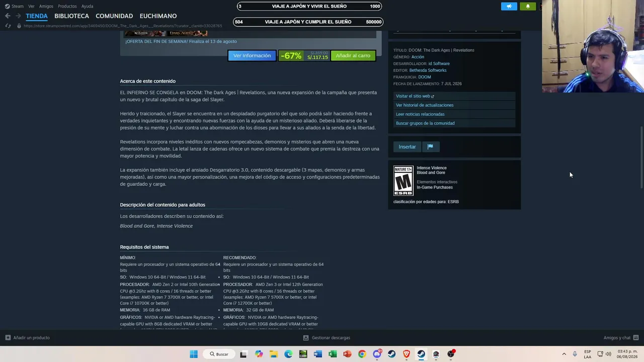Open Excel from the taskbar
The height and width of the screenshot is (362, 644).
pos(333,354)
